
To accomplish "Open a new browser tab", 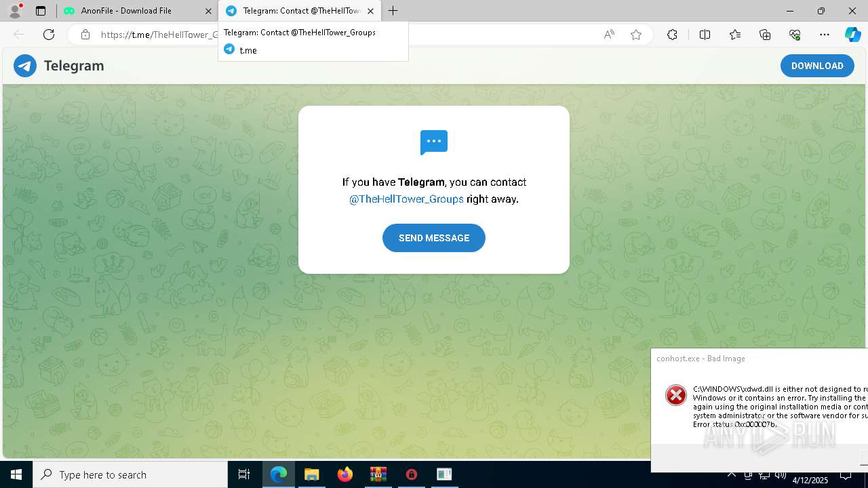I will point(393,11).
